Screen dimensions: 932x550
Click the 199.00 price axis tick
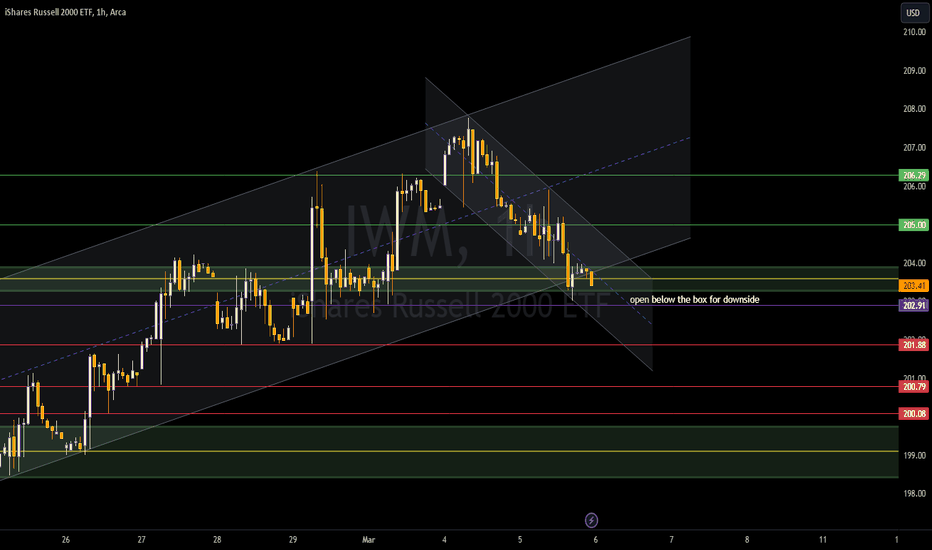(x=914, y=455)
